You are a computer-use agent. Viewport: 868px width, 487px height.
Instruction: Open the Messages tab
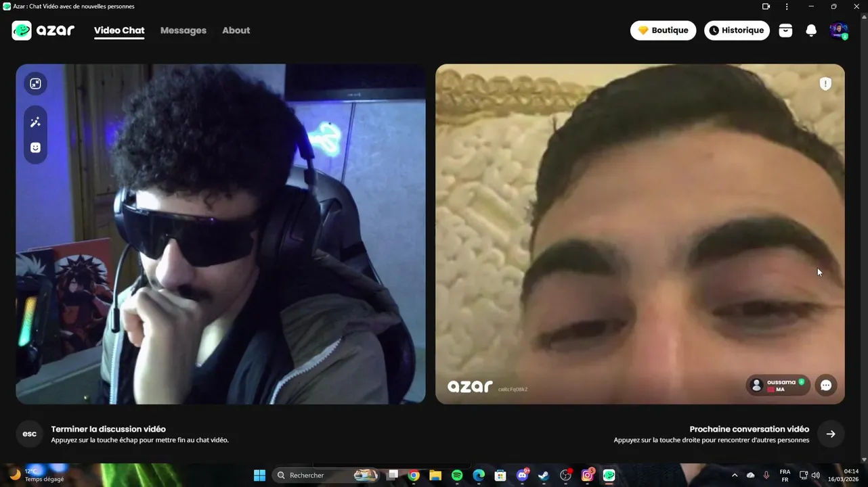pos(183,30)
